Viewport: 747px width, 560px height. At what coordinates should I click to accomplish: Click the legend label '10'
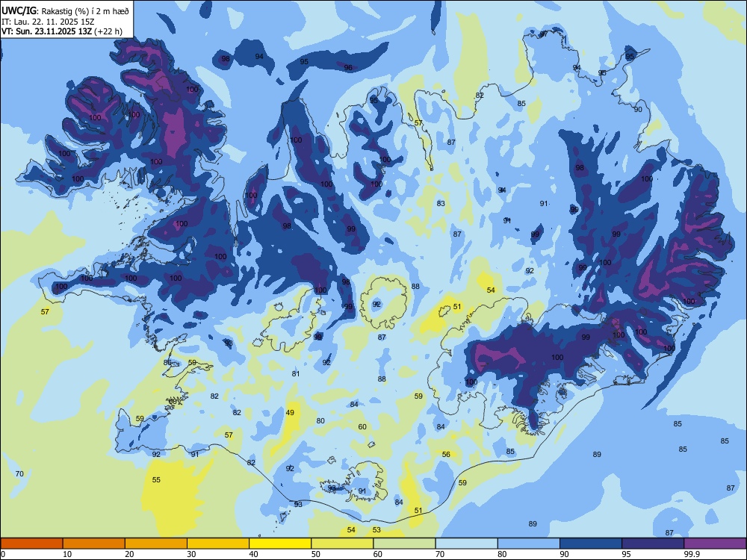pos(67,554)
